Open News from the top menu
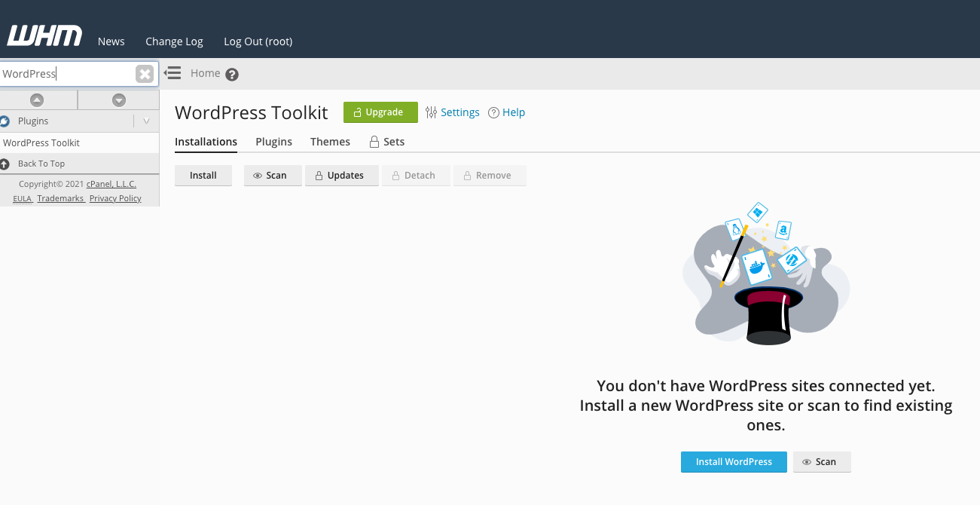This screenshot has width=980, height=505. coord(111,41)
